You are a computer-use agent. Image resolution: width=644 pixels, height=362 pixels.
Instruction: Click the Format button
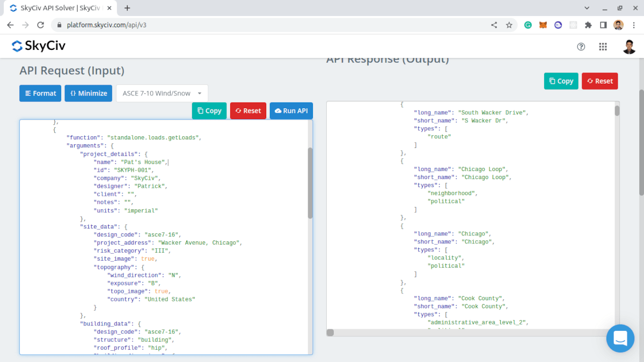40,93
